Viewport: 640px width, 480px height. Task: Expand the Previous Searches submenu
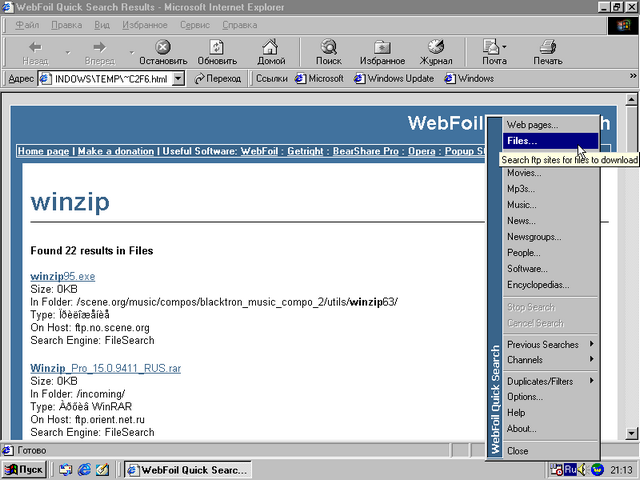[548, 345]
